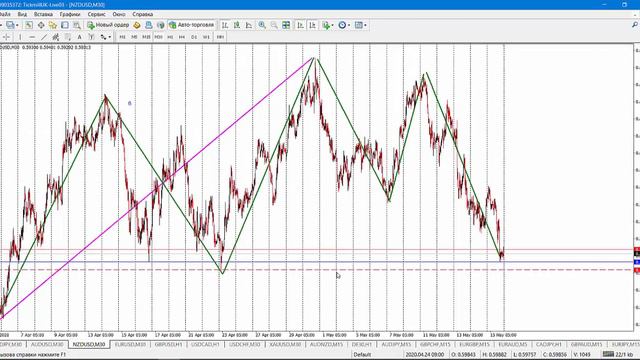640x360 pixels.
Task: Open the Справка menu
Action: (142, 14)
